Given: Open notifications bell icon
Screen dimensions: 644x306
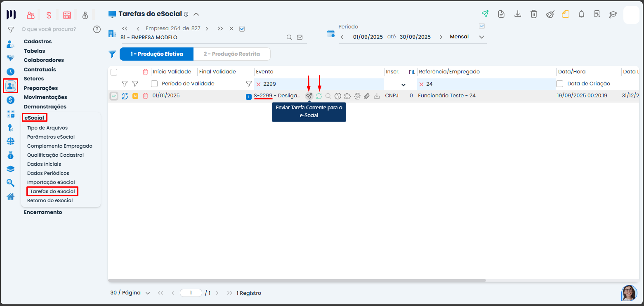Looking at the screenshot, I should click(581, 14).
